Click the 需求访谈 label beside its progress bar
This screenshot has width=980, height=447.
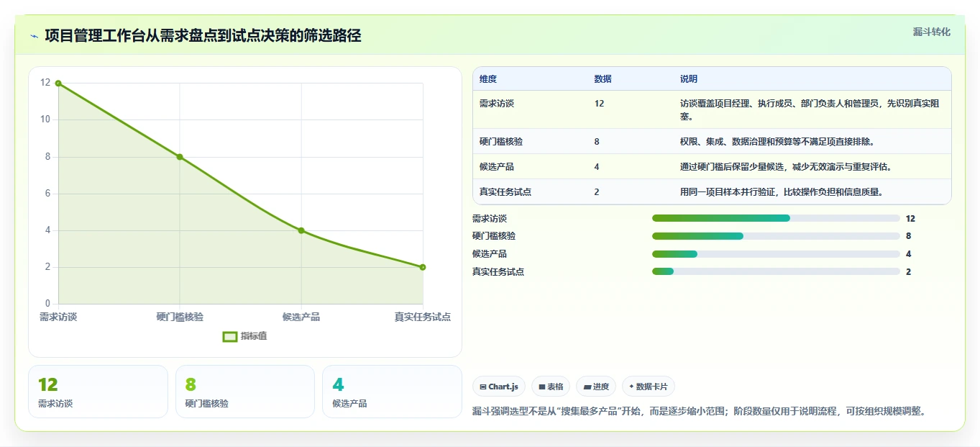pos(490,219)
